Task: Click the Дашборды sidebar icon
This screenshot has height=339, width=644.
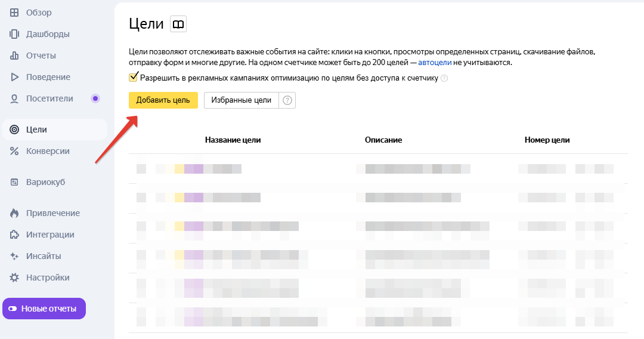Action: 14,34
